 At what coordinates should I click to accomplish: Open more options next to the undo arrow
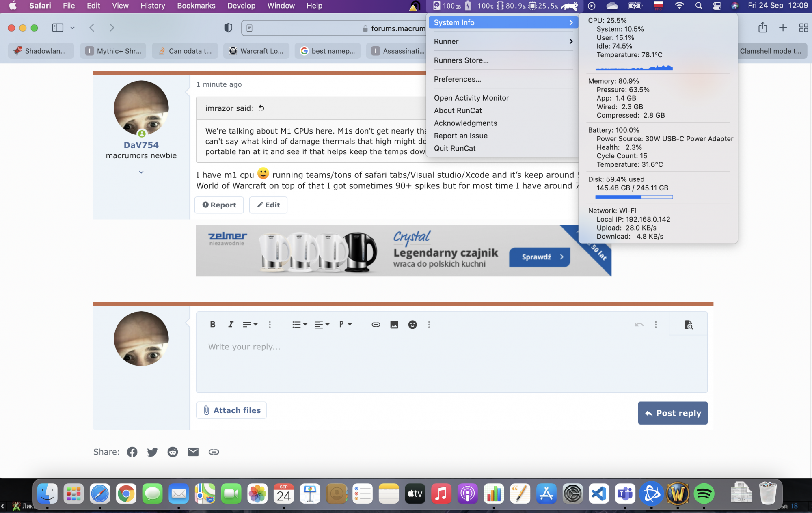click(x=656, y=324)
